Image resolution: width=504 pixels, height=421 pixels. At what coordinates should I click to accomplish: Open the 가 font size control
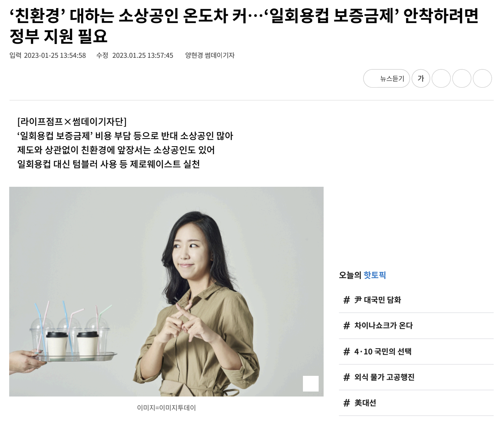(x=421, y=78)
